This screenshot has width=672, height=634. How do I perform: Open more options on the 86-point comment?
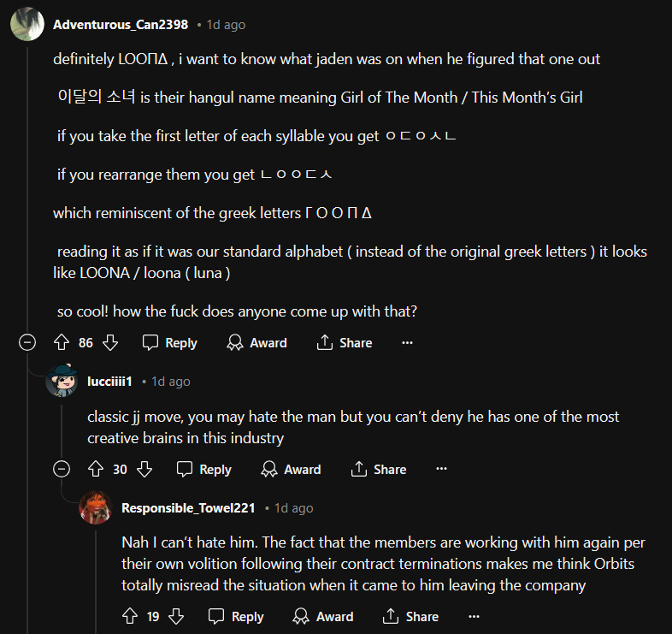(407, 343)
